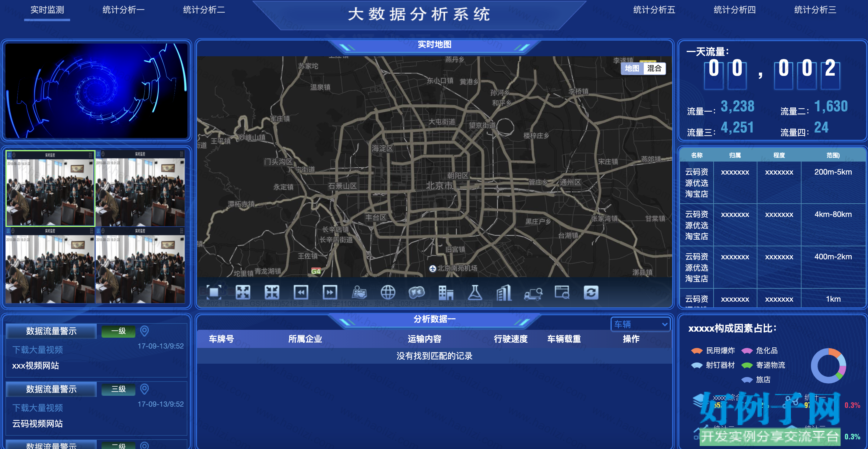Viewport: 868px width, 449px height.
Task: Click the blue swirl video thumbnail
Action: coord(96,90)
